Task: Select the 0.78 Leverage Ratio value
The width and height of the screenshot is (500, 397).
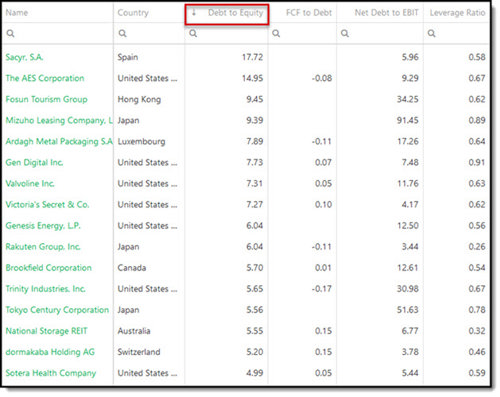Action: point(477,310)
